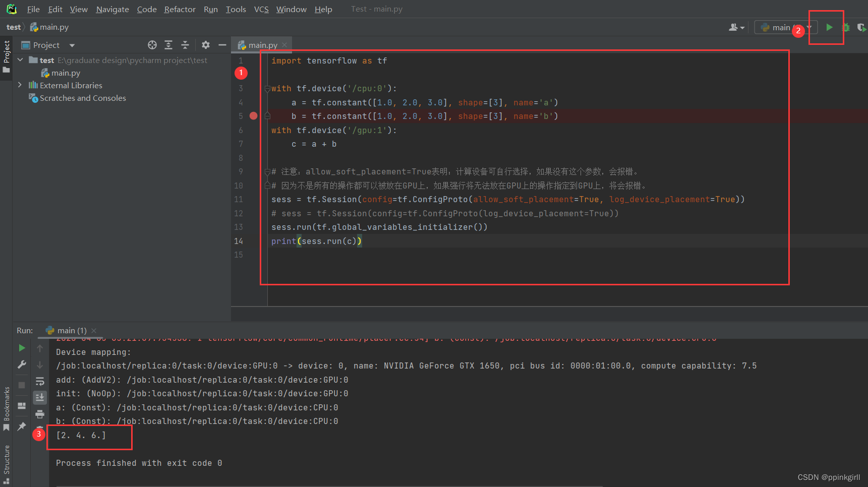This screenshot has height=487, width=868.
Task: Click Expand All in Project panel
Action: point(168,45)
